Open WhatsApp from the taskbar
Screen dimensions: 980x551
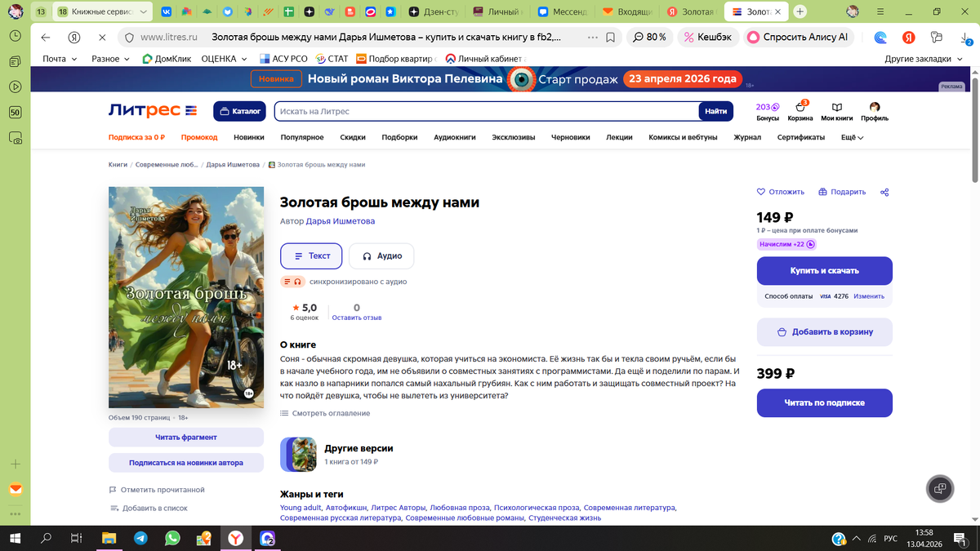pyautogui.click(x=172, y=538)
